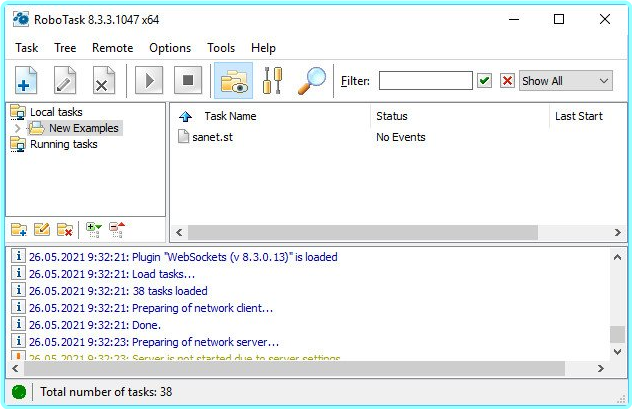Open the Show All dropdown
The width and height of the screenshot is (632, 409).
coord(565,81)
